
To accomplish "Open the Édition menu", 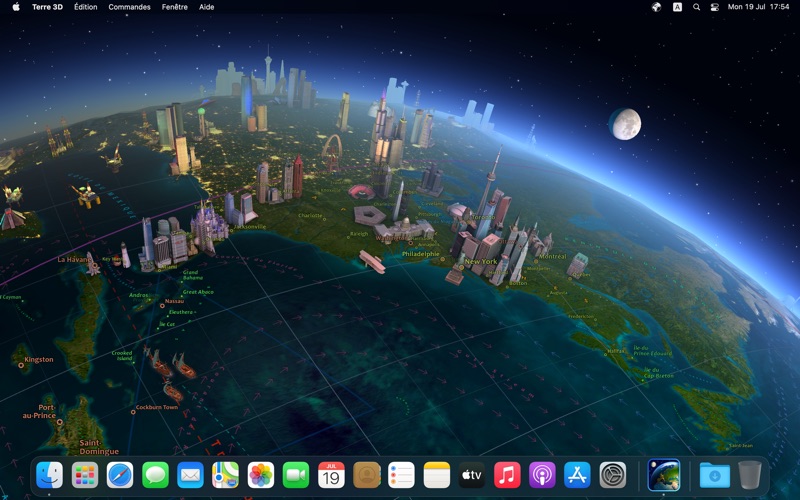I will click(86, 7).
